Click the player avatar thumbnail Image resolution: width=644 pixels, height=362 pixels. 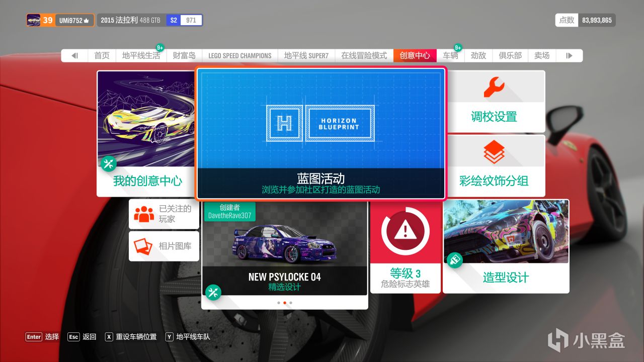(x=34, y=20)
